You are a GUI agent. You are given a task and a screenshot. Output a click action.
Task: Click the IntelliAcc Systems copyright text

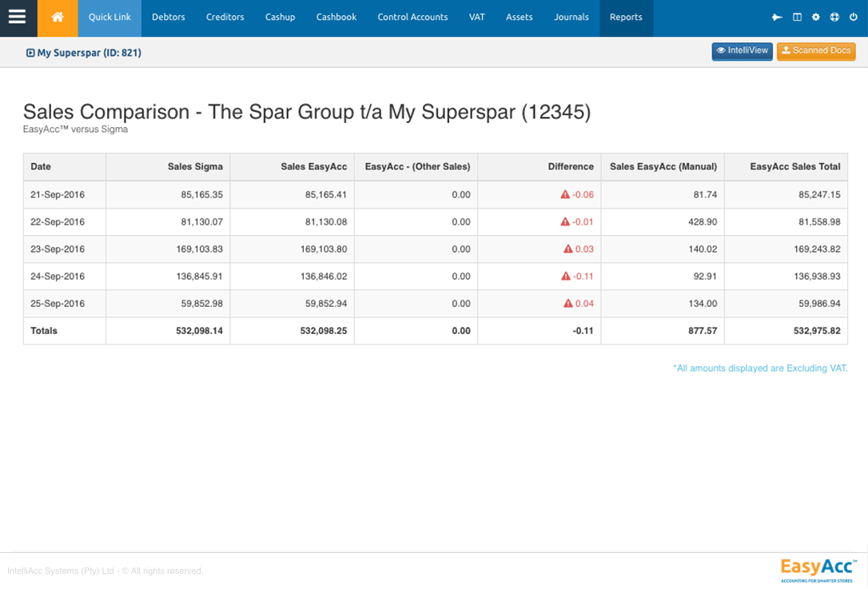pos(106,571)
